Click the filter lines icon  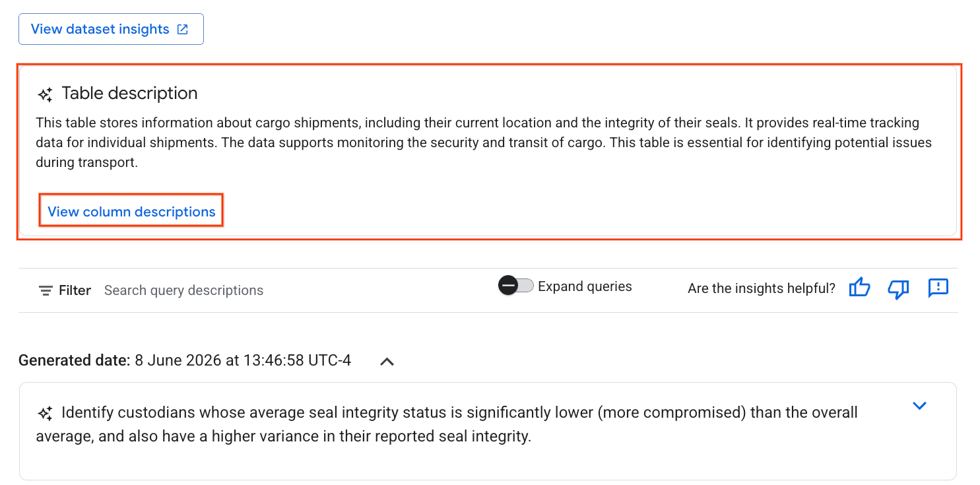point(46,290)
